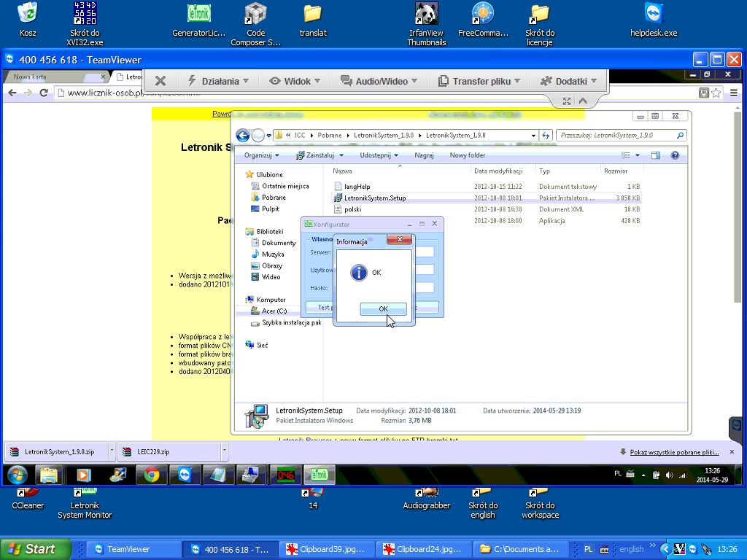Image resolution: width=747 pixels, height=560 pixels.
Task: Select LetronikSystem.Setup file row
Action: (x=487, y=198)
